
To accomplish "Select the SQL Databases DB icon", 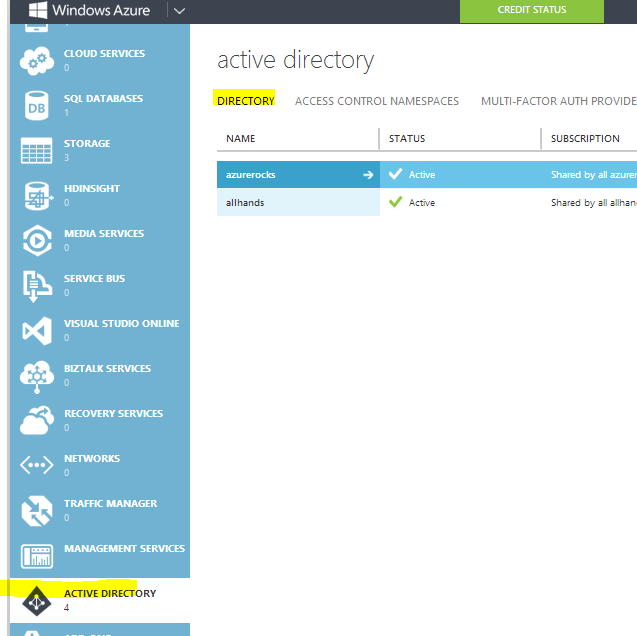I will point(37,106).
